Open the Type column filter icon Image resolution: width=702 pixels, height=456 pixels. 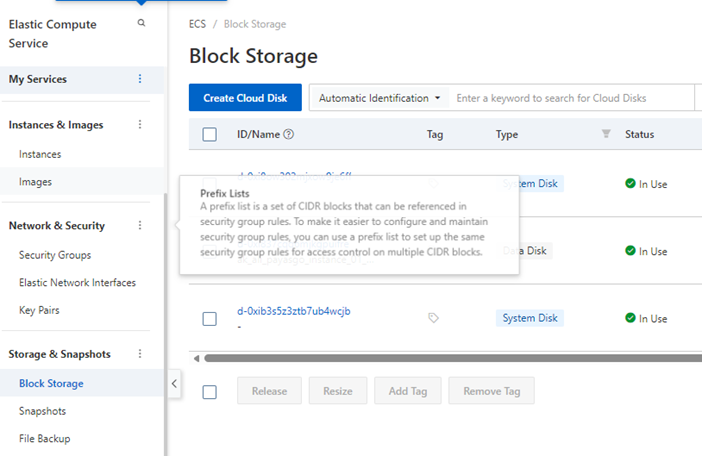[x=606, y=133]
